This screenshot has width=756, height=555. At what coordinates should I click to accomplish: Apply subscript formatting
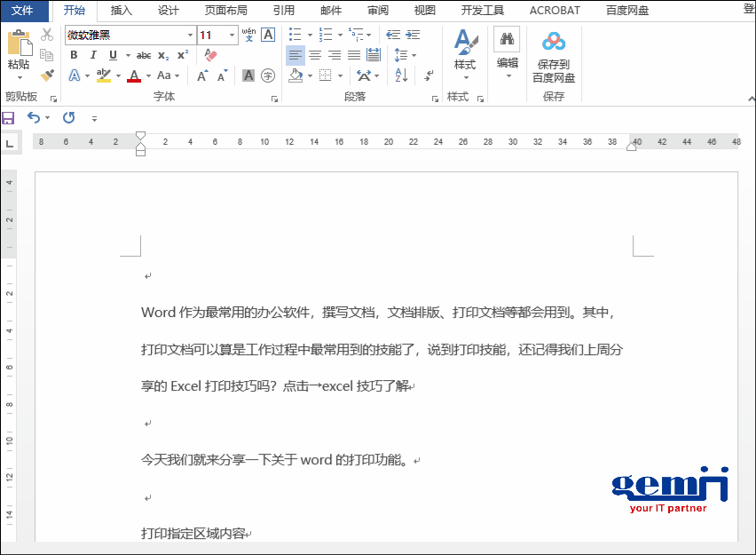[x=162, y=54]
